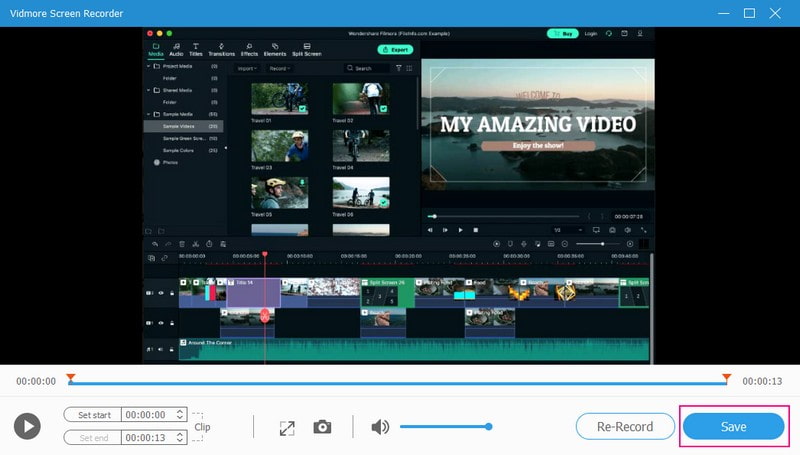The height and width of the screenshot is (455, 800).
Task: Click the orange trim end marker
Action: point(727,378)
